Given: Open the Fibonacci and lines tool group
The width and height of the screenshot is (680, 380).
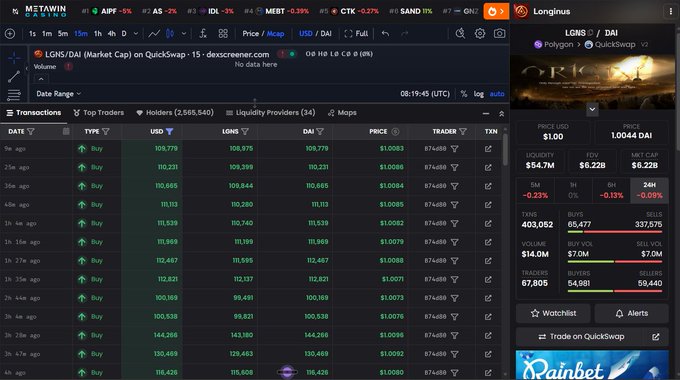Looking at the screenshot, I should pyautogui.click(x=14, y=94).
